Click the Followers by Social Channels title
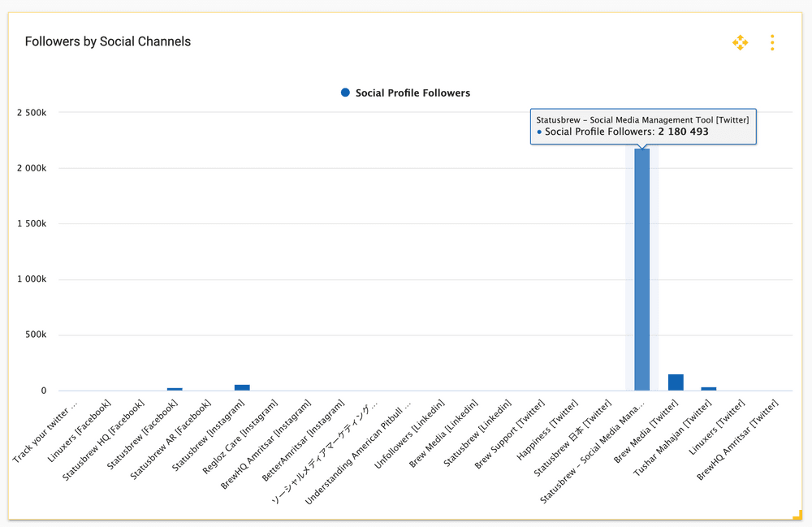Viewport: 812px width, 527px height. coord(108,41)
